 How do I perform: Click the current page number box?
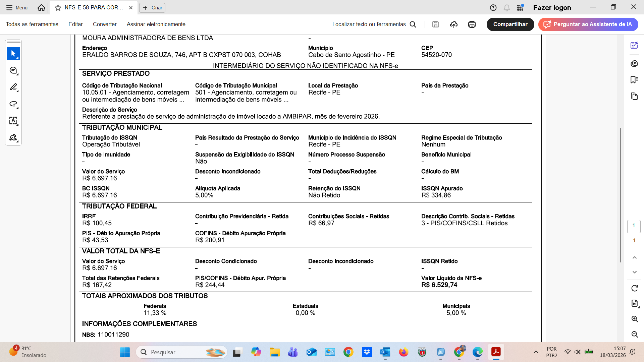coord(634,226)
